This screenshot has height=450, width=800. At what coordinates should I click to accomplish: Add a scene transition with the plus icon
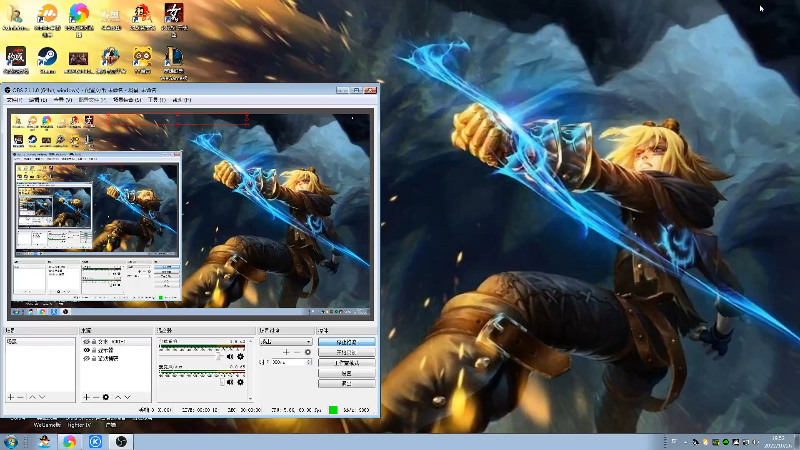click(x=286, y=352)
